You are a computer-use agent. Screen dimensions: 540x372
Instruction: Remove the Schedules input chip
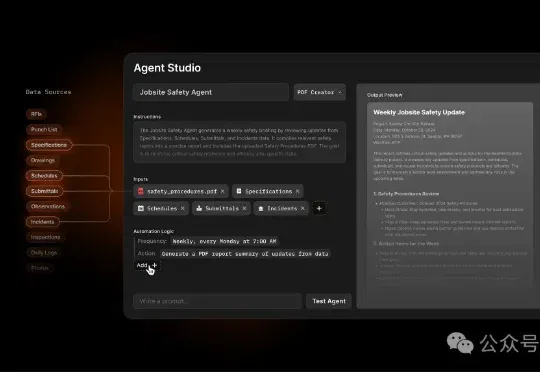[183, 208]
